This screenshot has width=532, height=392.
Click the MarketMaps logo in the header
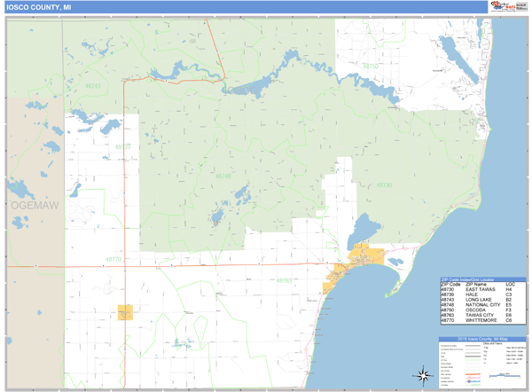click(x=502, y=6)
